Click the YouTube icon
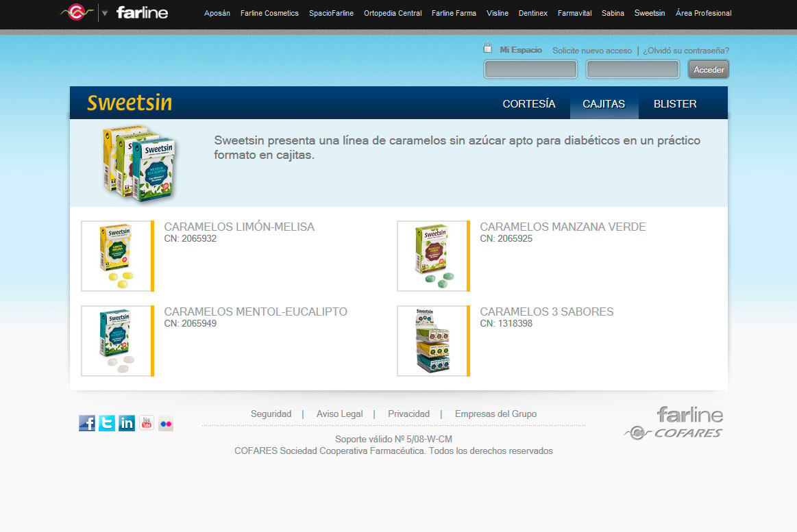 (x=146, y=423)
